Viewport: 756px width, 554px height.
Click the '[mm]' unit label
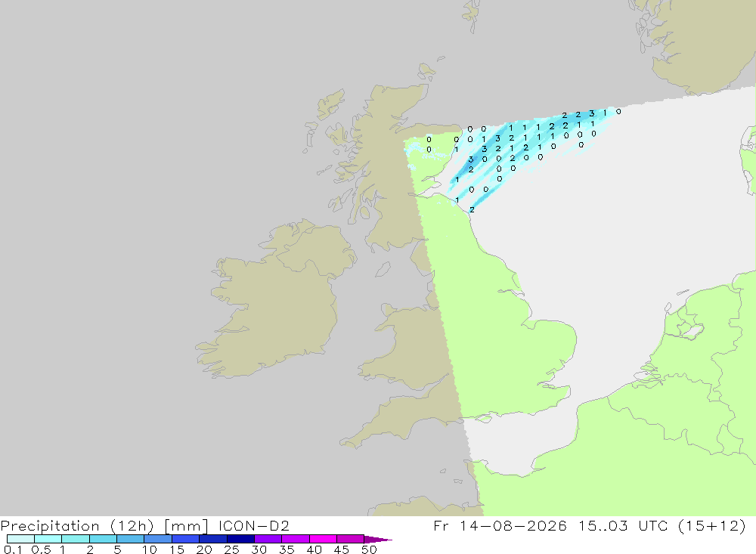[186, 526]
